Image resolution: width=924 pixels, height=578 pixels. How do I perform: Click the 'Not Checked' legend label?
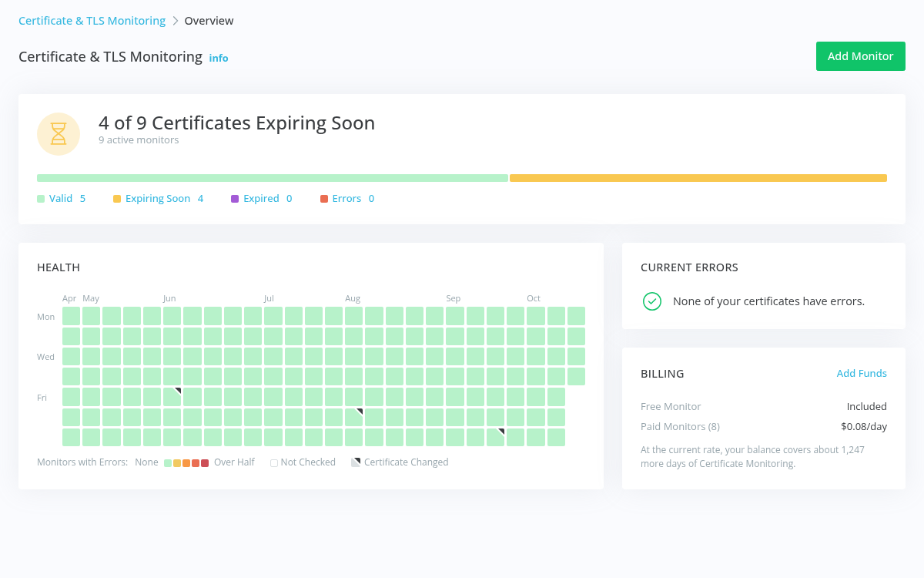[308, 462]
